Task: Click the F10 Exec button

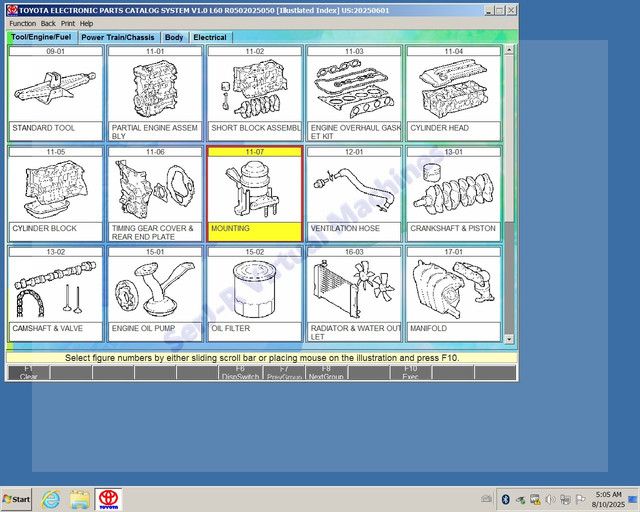Action: 411,372
